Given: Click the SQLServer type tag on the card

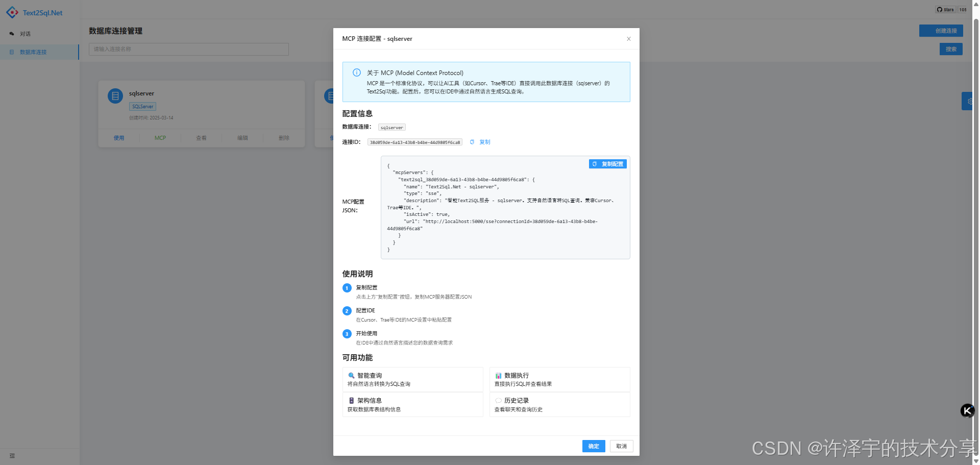Looking at the screenshot, I should [142, 107].
